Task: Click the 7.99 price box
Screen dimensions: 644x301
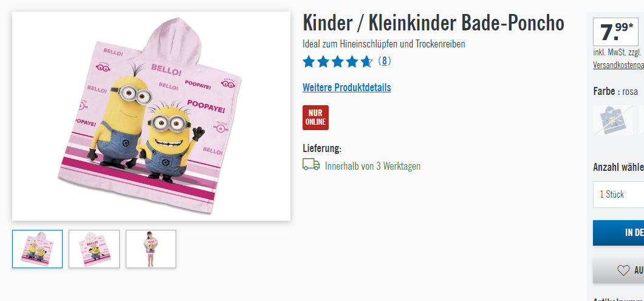Action: 615,32
